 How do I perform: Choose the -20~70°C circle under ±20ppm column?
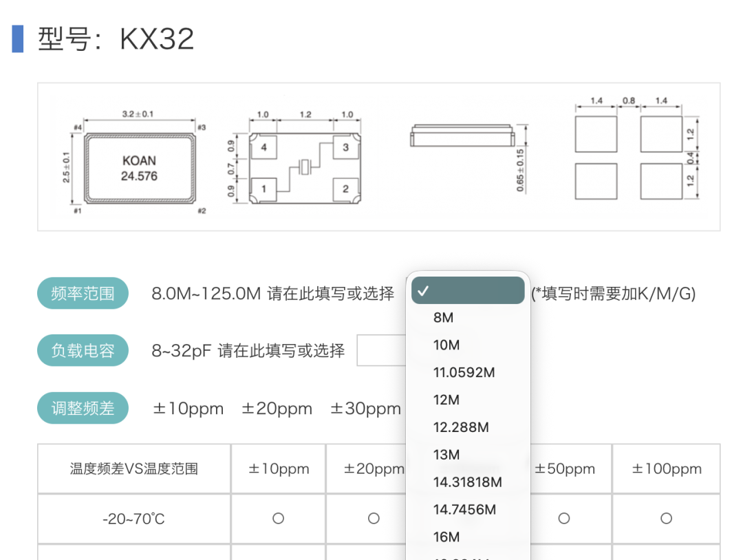click(x=374, y=518)
